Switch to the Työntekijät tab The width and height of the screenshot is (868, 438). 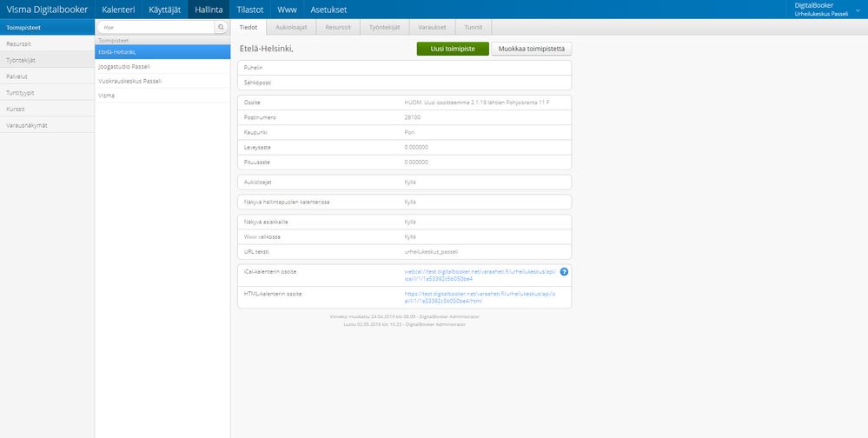(385, 27)
